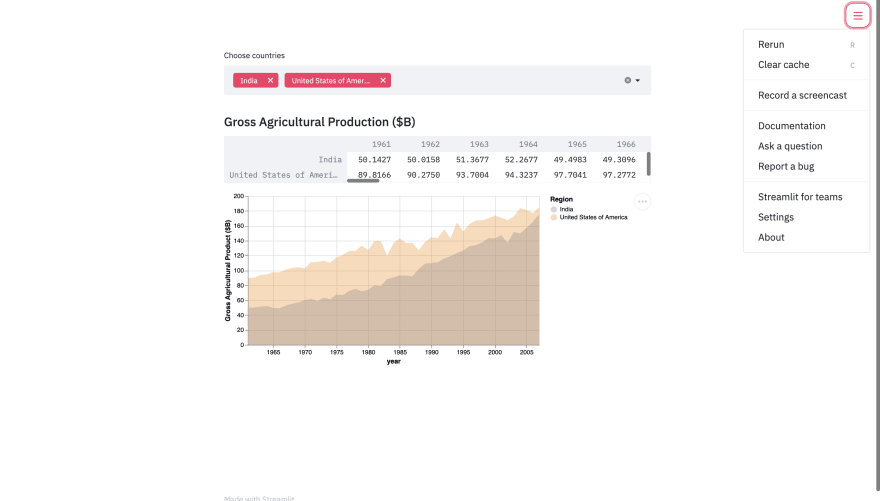Screen dimensions: 880x501
Task: Click the India row label in table
Action: click(330, 159)
